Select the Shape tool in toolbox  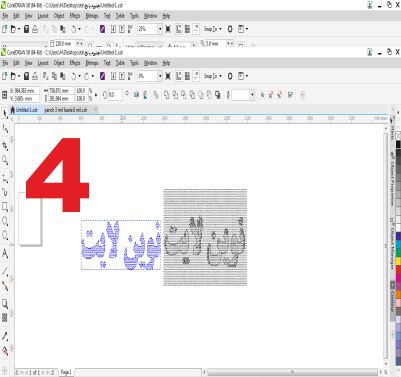pyautogui.click(x=5, y=129)
